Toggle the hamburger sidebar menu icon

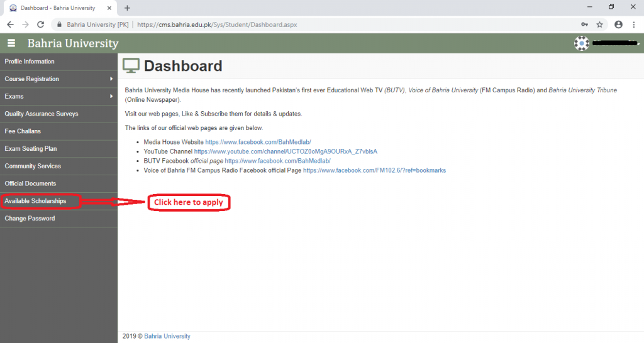click(11, 43)
